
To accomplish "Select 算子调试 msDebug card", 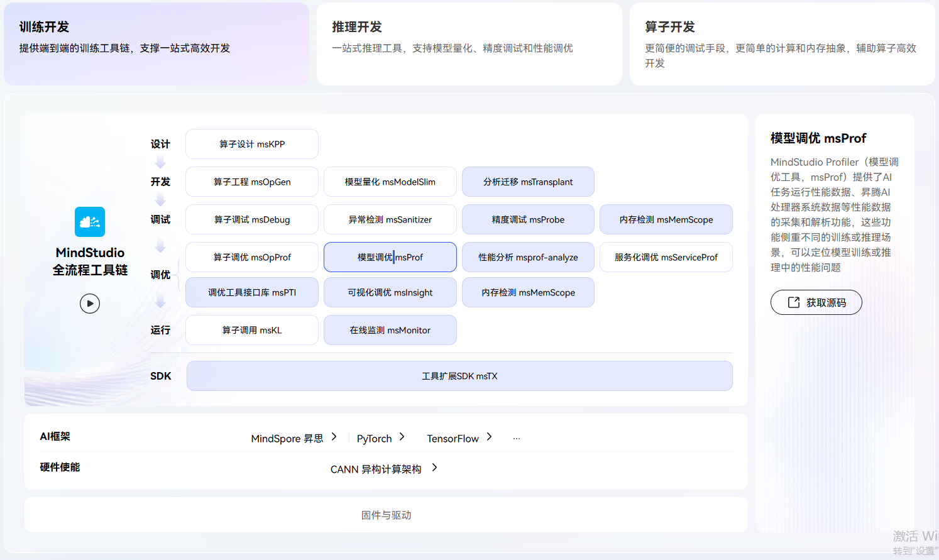I will (x=252, y=219).
